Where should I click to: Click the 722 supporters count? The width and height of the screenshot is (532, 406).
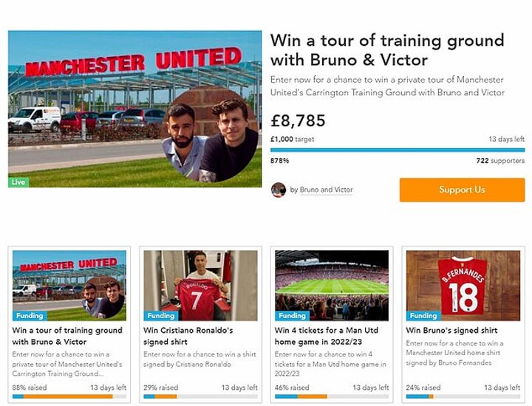(500, 160)
